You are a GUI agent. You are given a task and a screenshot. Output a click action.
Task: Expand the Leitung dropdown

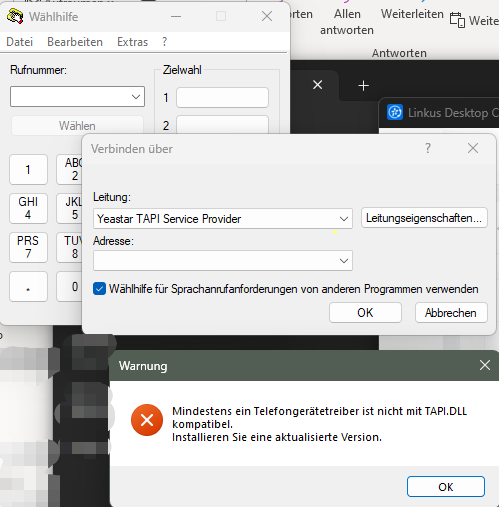pos(344,219)
